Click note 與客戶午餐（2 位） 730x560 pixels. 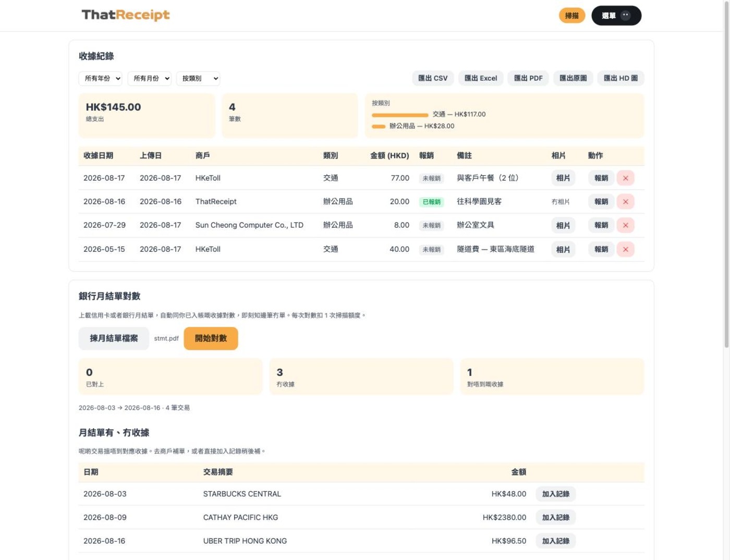click(488, 178)
